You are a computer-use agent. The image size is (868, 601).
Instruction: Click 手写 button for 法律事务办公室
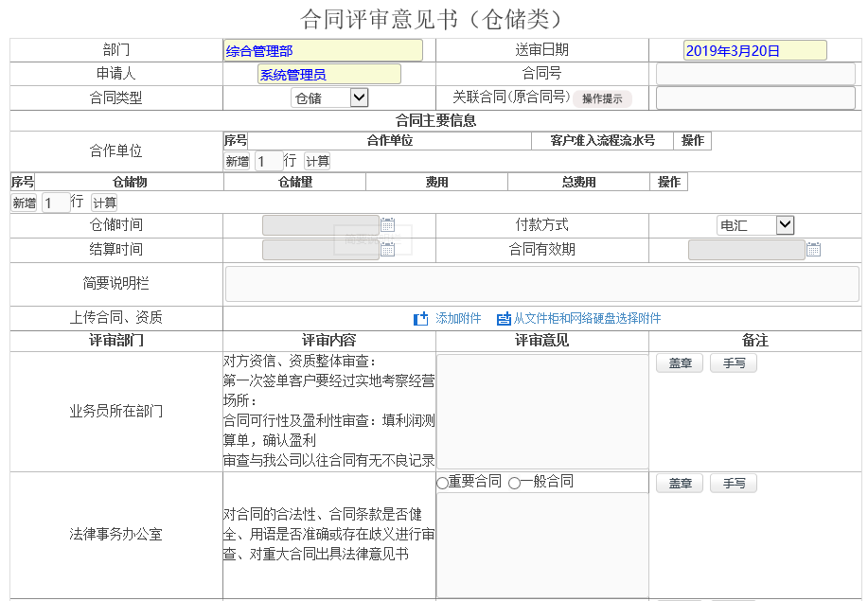(x=734, y=484)
